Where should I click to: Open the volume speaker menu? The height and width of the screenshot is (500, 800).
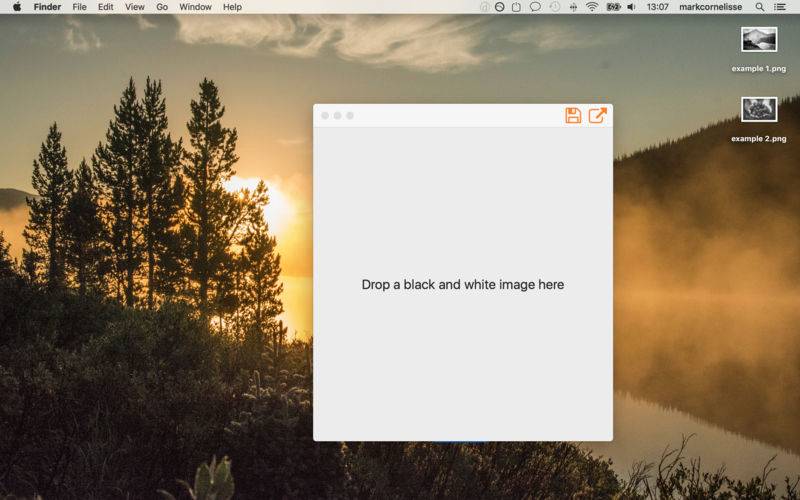click(631, 7)
